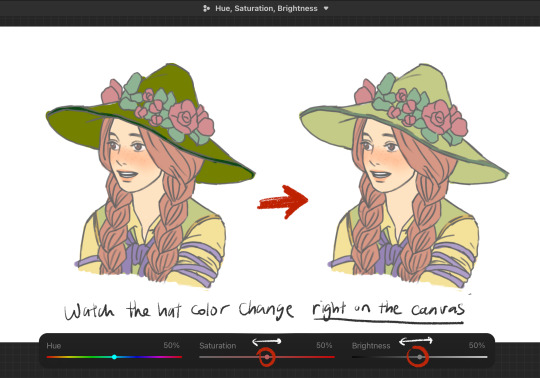The height and width of the screenshot is (378, 540).
Task: Click the Hue slider handle
Action: tap(114, 357)
